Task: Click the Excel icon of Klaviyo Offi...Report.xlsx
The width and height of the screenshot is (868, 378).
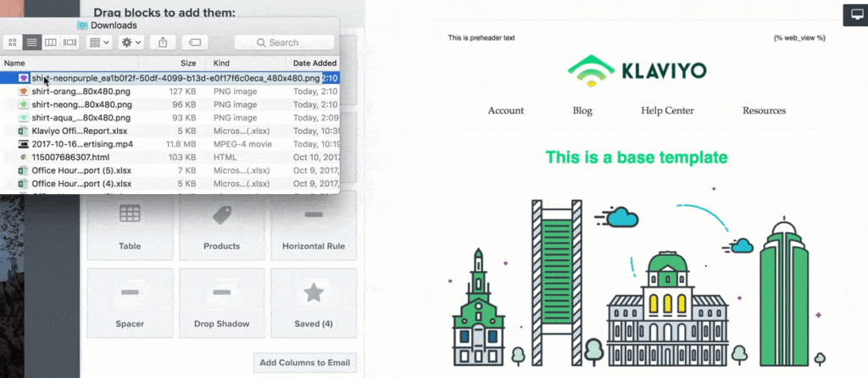Action: pyautogui.click(x=23, y=131)
